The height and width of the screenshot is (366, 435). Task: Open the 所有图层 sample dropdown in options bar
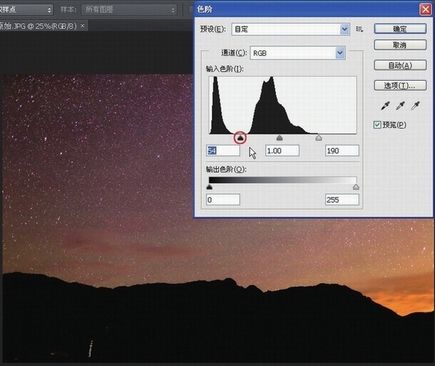pos(129,10)
